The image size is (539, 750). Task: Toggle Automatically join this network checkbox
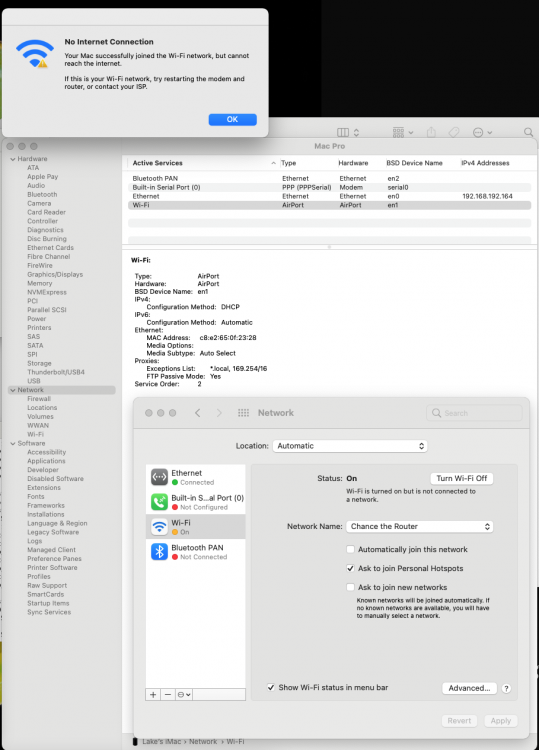coord(351,549)
